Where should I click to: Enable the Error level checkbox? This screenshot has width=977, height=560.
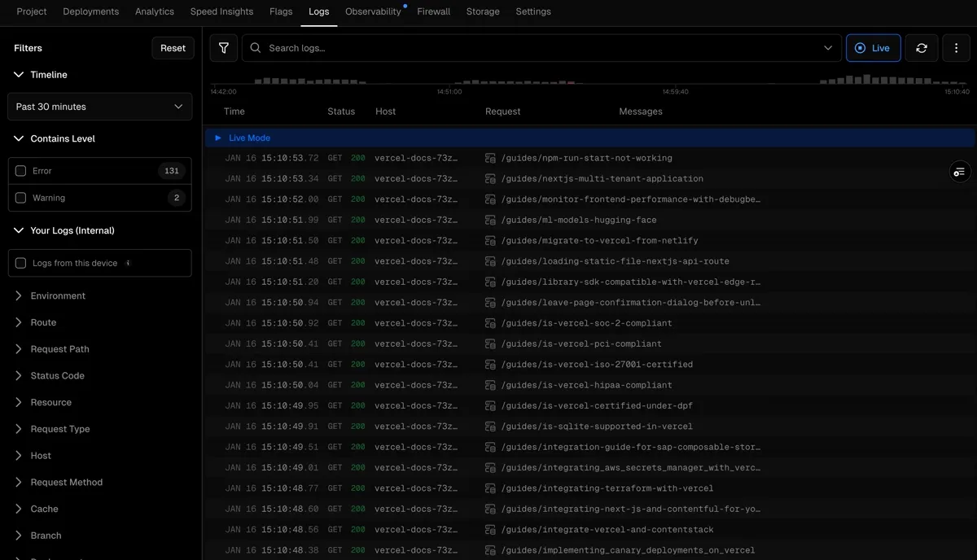21,171
